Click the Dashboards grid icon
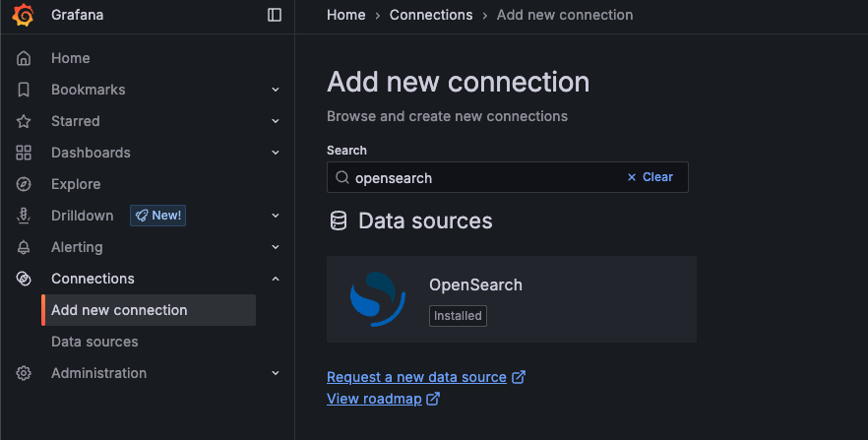The image size is (868, 440). point(24,153)
